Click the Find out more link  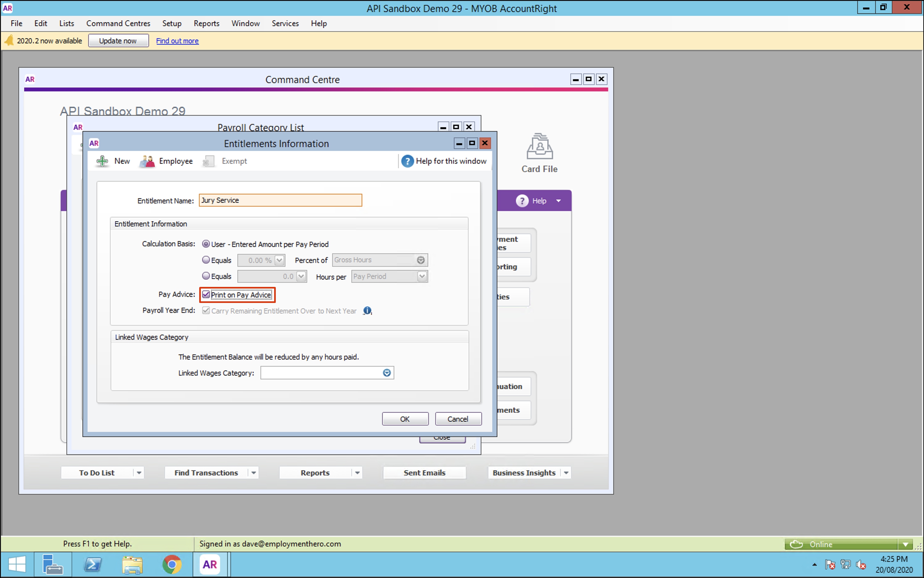click(177, 41)
